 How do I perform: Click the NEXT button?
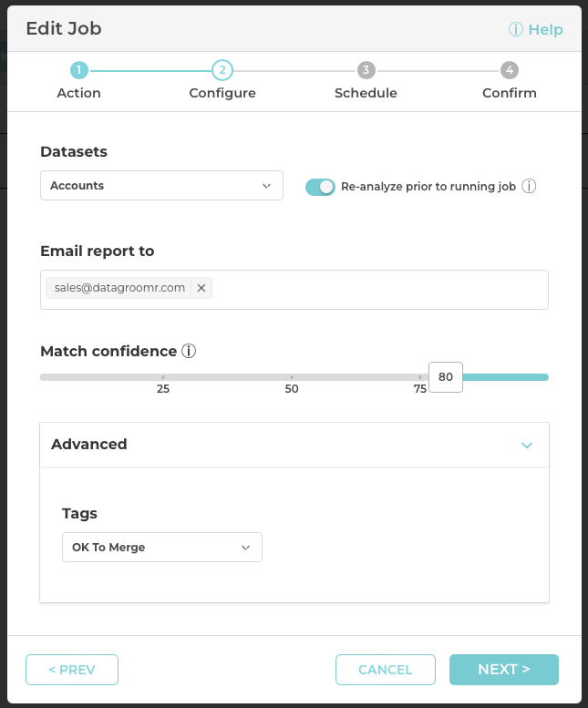tap(503, 670)
